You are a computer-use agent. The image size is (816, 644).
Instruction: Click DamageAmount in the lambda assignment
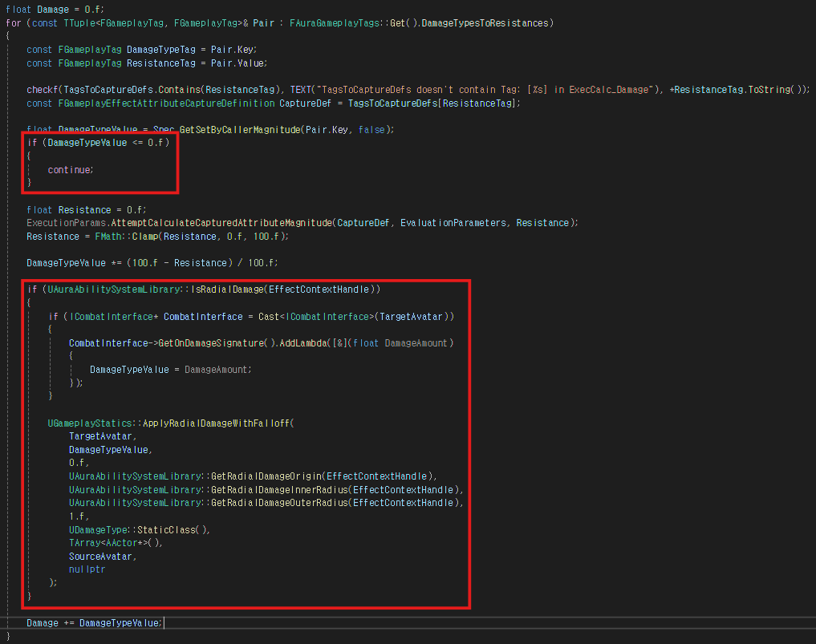click(216, 370)
